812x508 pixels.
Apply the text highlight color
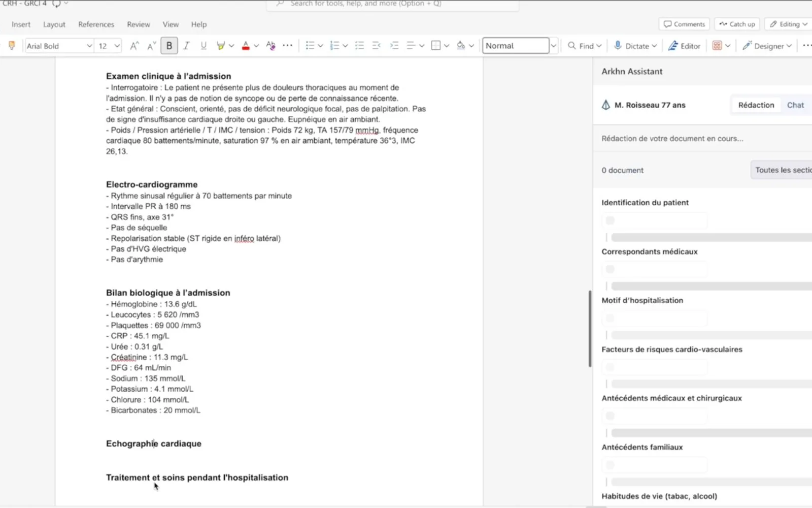click(x=220, y=46)
